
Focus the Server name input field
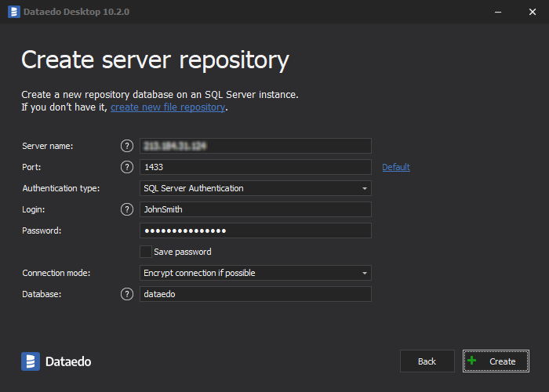tap(255, 146)
